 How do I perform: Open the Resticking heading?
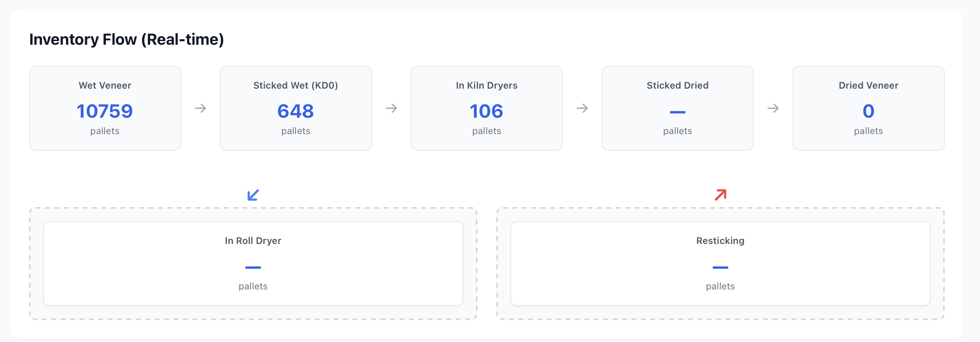point(720,241)
